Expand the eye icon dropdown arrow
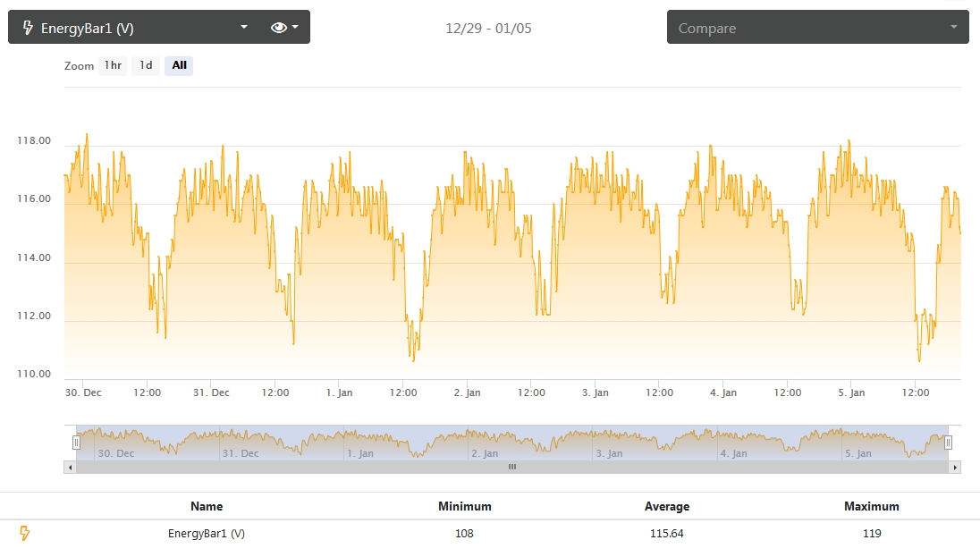The height and width of the screenshot is (557, 980). [295, 27]
